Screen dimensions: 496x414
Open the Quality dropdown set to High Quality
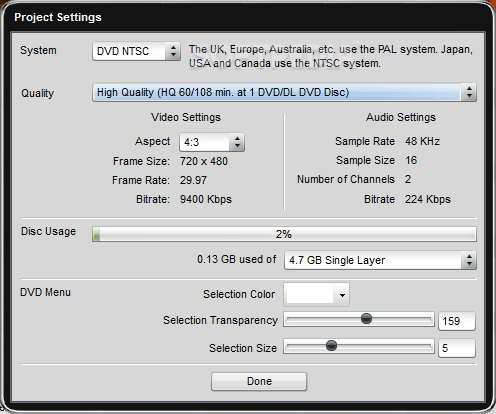284,92
